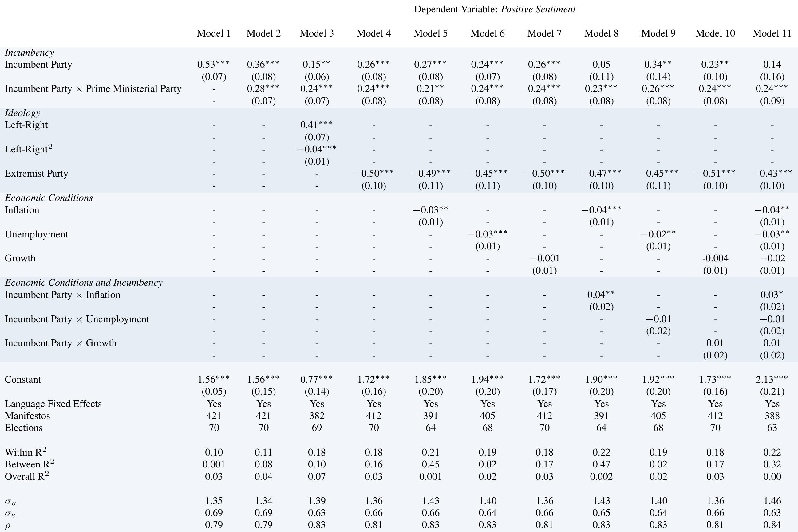
Task: Click the Incumbency section heading
Action: click(29, 53)
